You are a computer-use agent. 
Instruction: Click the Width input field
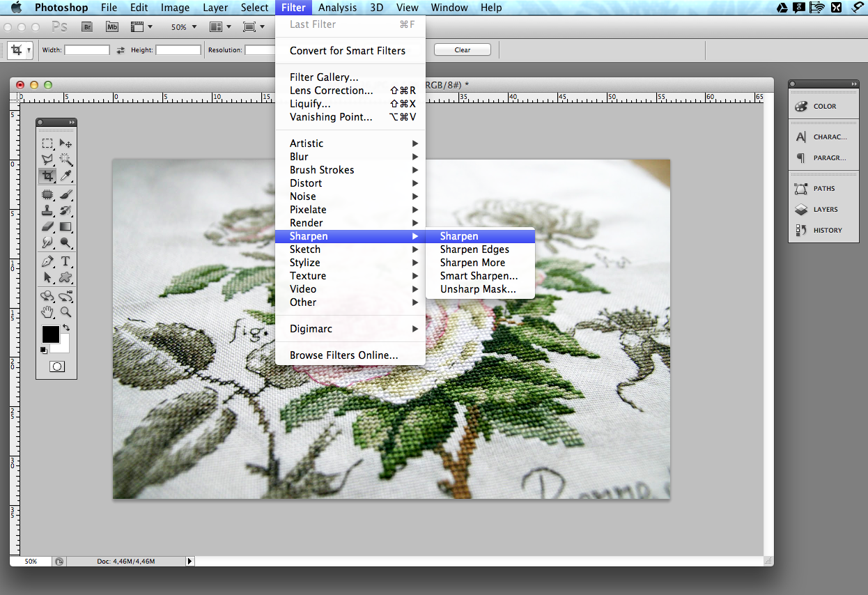(87, 50)
